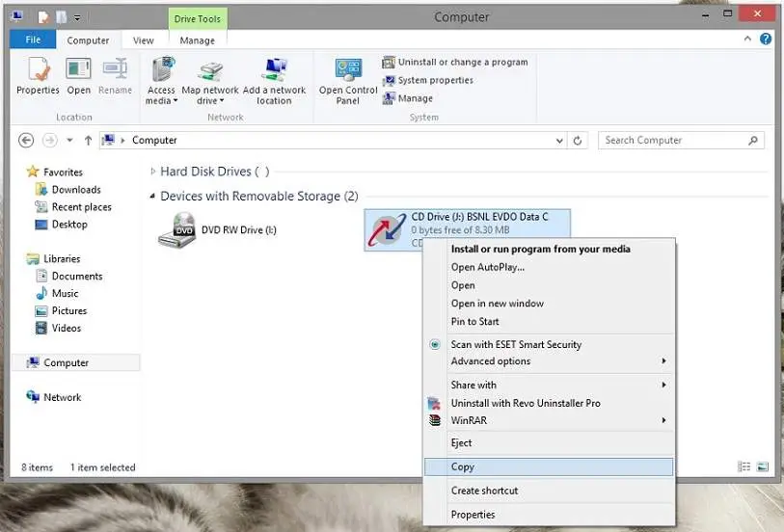Viewport: 784px width, 532px height.
Task: Open Favorites in navigation pane
Action: (x=55, y=172)
